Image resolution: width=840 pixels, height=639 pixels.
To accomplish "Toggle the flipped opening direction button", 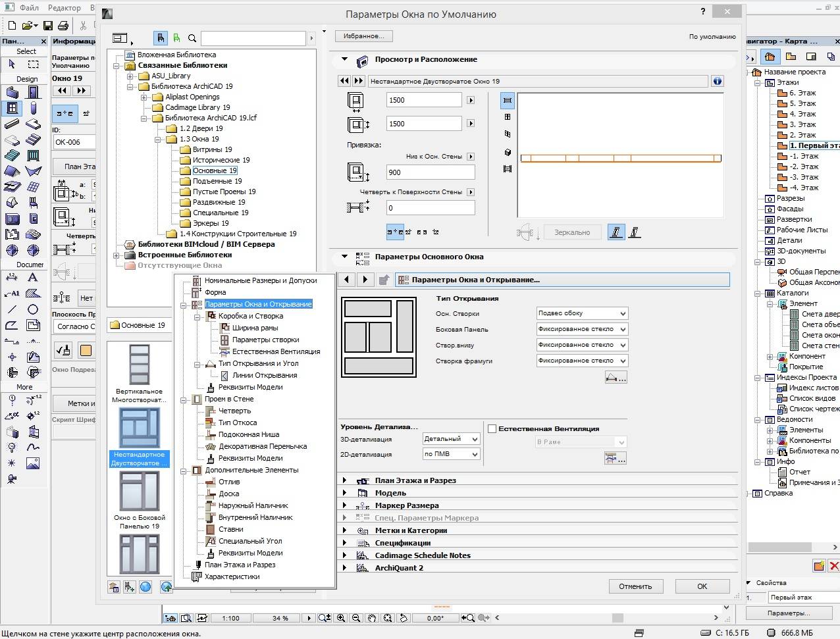I will (635, 232).
